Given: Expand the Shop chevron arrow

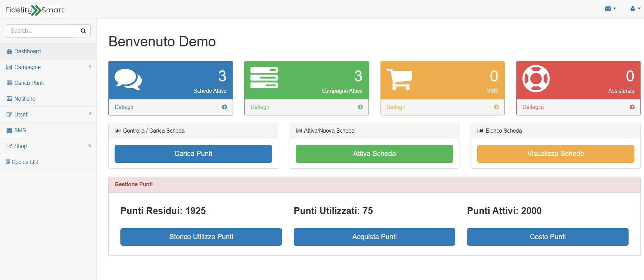Looking at the screenshot, I should (x=90, y=146).
